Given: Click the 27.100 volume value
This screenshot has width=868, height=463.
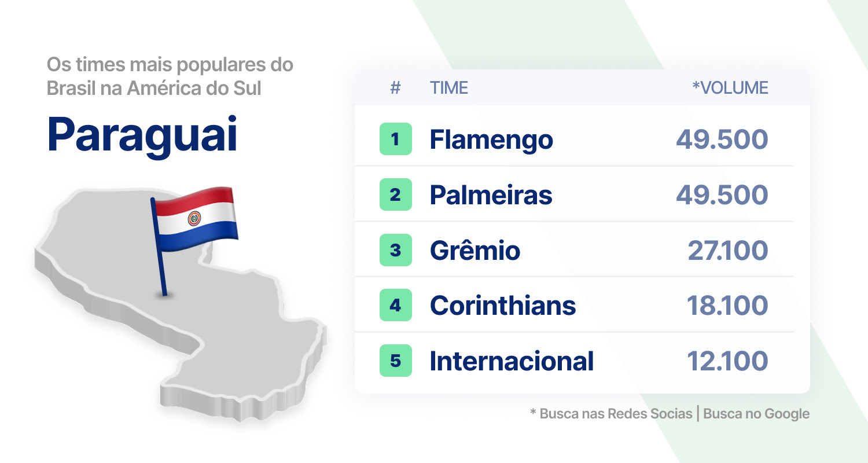Looking at the screenshot, I should click(x=728, y=251).
